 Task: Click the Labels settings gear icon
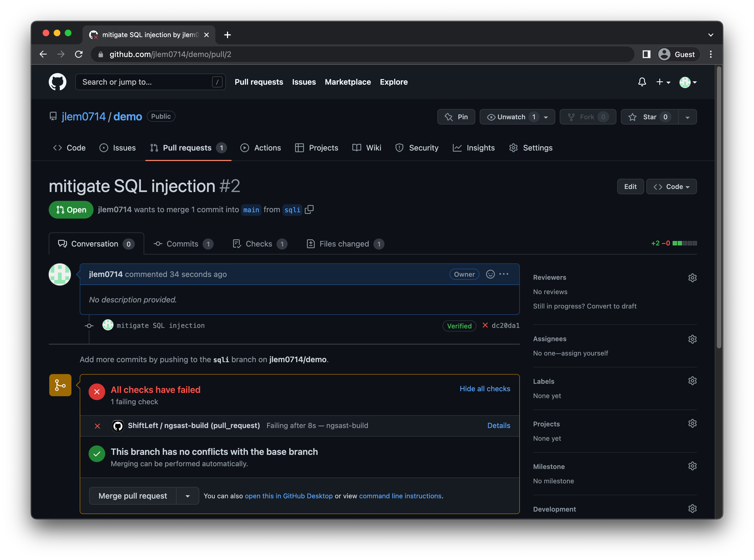(692, 381)
